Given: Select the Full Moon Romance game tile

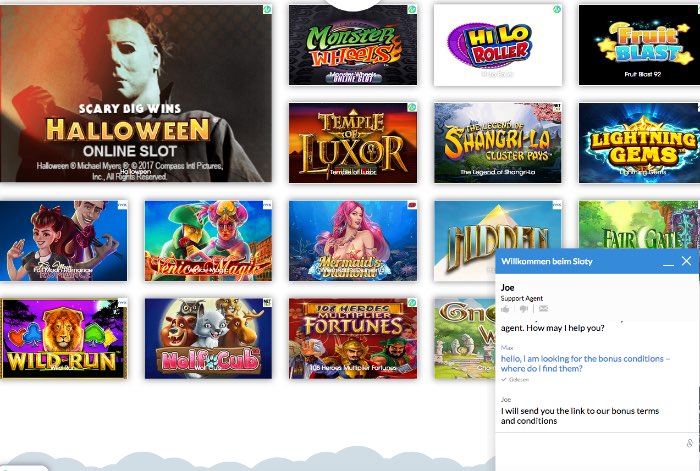Looking at the screenshot, I should [x=63, y=241].
